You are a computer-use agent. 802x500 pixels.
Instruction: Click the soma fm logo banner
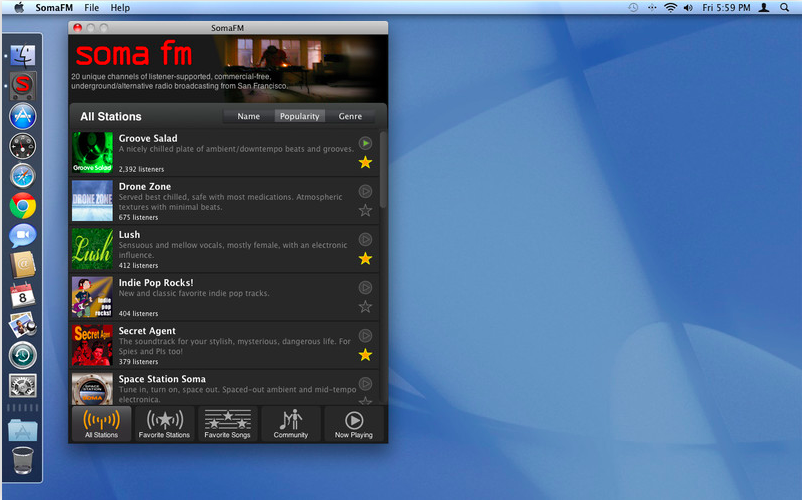[x=133, y=54]
